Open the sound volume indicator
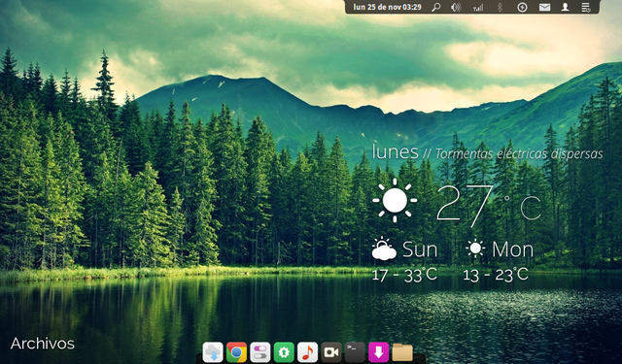 point(457,7)
